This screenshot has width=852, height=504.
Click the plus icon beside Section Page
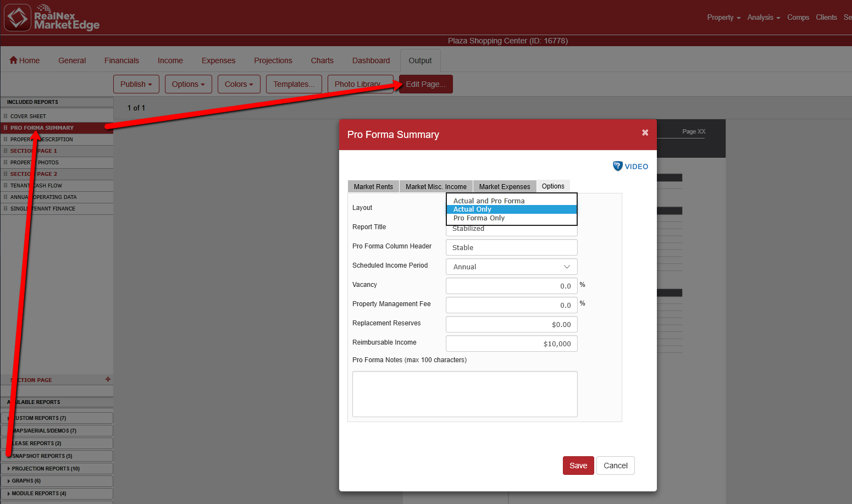[x=108, y=379]
